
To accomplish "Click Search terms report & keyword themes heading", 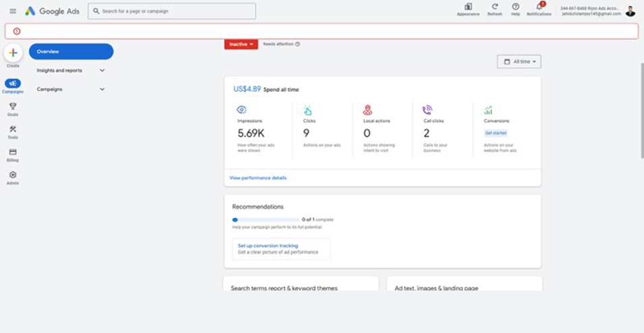I will pos(284,288).
